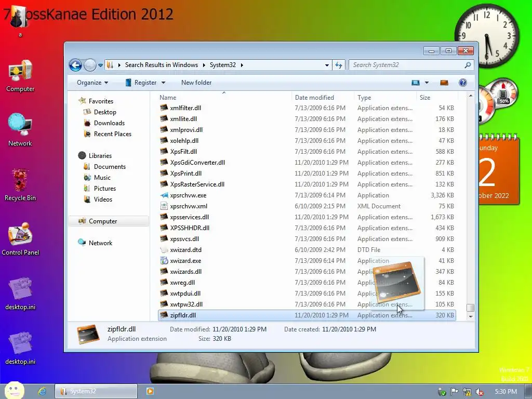Open the view options dropdown arrow
532x399 pixels.
[427, 83]
